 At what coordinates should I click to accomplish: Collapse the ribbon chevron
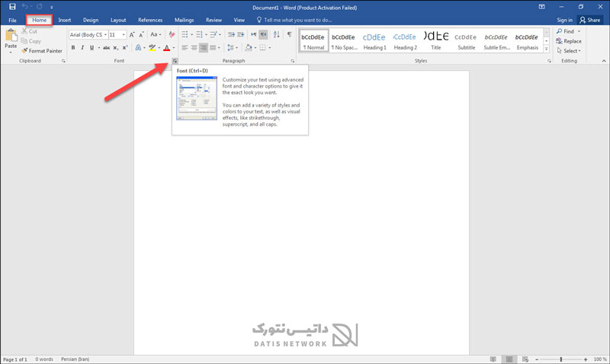604,61
